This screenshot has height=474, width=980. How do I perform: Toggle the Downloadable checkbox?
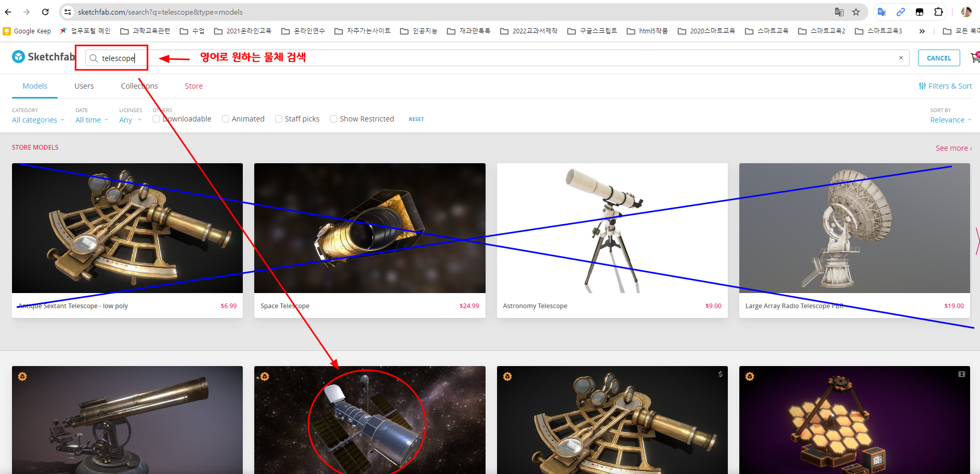tap(156, 119)
